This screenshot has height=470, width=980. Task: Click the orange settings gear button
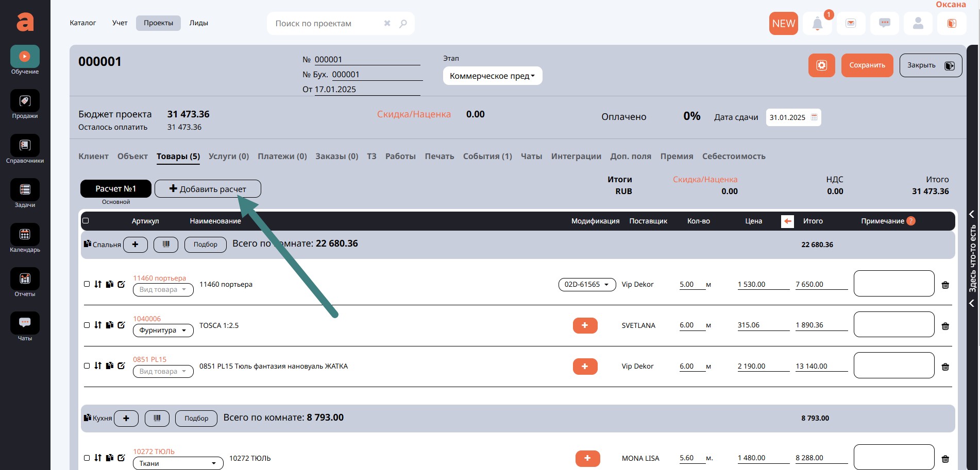pyautogui.click(x=821, y=65)
